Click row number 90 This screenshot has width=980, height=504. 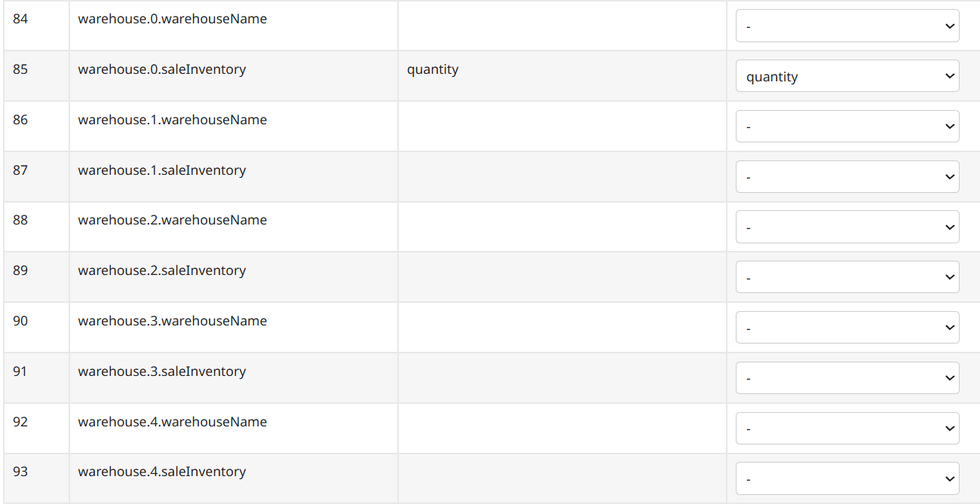point(20,321)
